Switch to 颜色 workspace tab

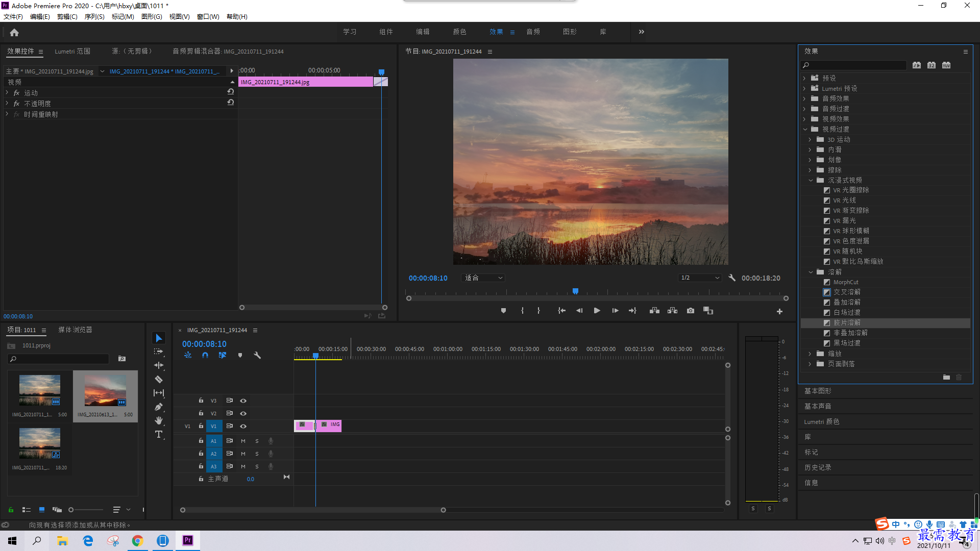click(x=459, y=32)
